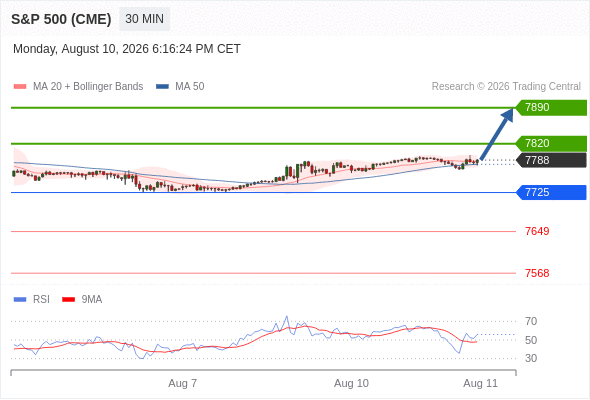This screenshot has width=590, height=400.
Task: Click the Research Trading Central copyright text
Action: click(x=506, y=87)
